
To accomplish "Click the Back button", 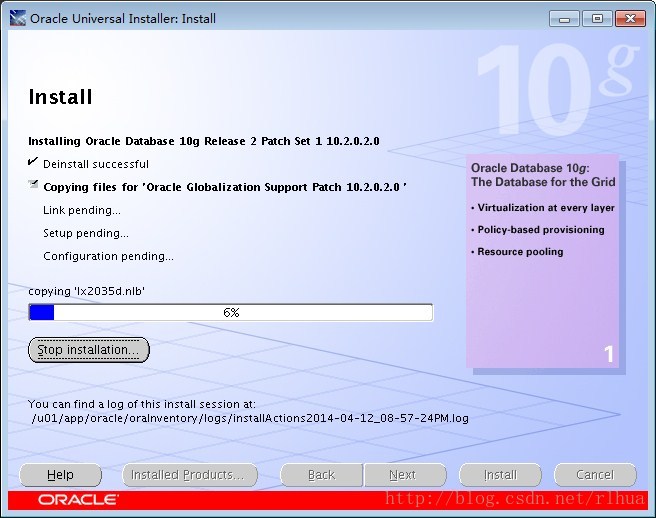I will 321,475.
